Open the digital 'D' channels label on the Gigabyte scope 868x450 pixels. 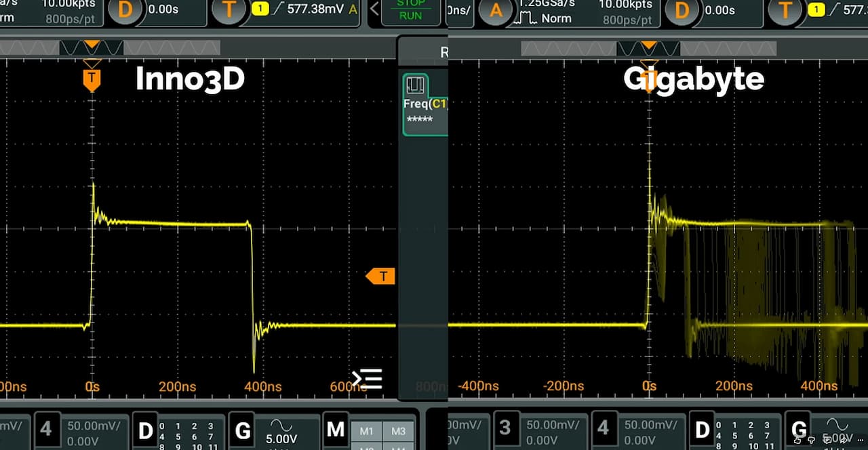(x=703, y=430)
